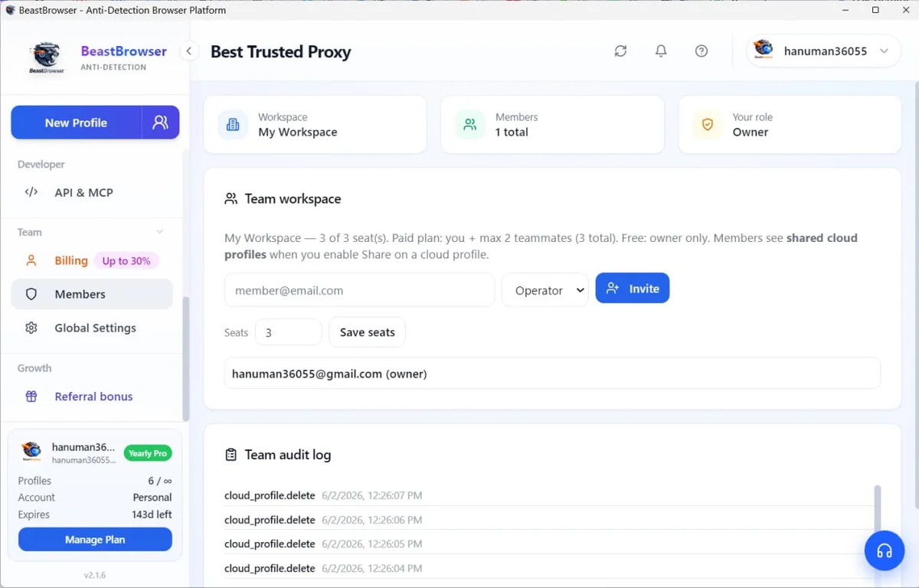Image resolution: width=919 pixels, height=588 pixels.
Task: Click the Your role shield icon
Action: pos(708,124)
